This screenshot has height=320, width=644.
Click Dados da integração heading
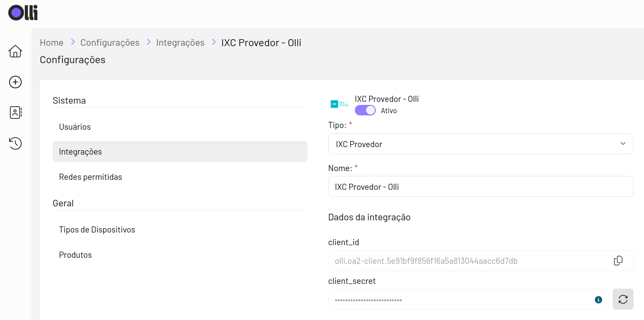click(369, 217)
